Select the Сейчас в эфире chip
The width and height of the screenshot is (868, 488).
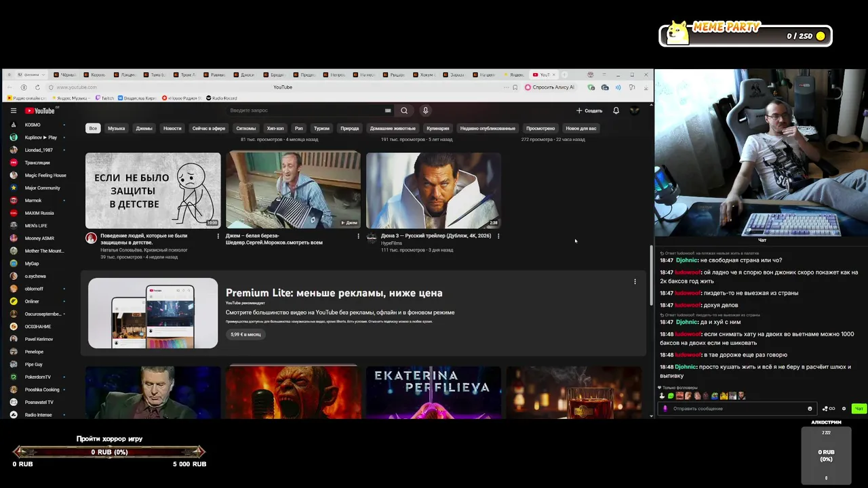point(209,128)
